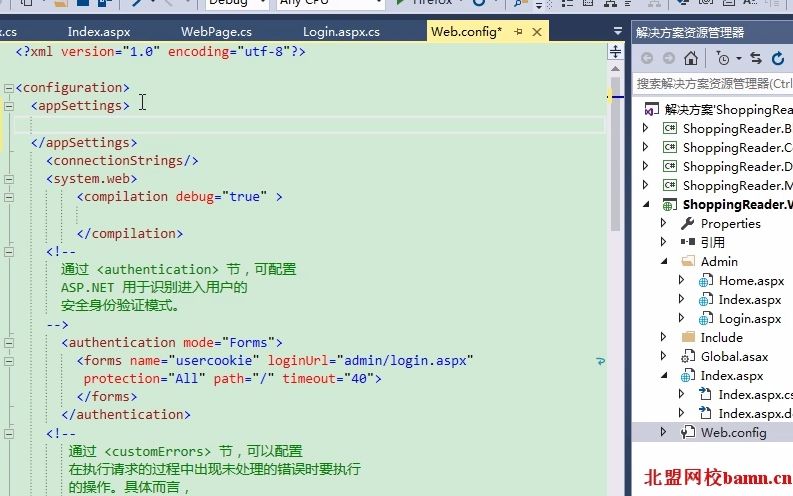Click the Refresh icon in Solution Explorer toolbar
Image resolution: width=793 pixels, height=496 pixels.
778,59
